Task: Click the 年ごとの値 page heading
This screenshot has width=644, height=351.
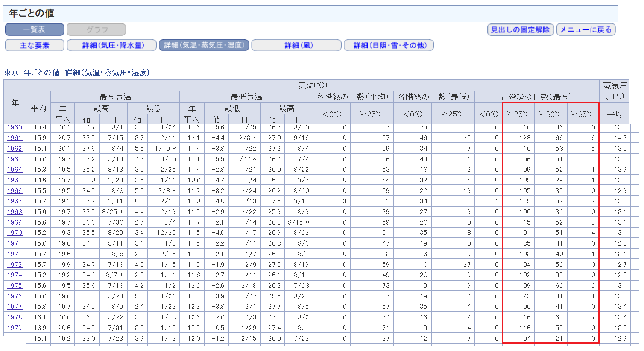Action: click(32, 13)
